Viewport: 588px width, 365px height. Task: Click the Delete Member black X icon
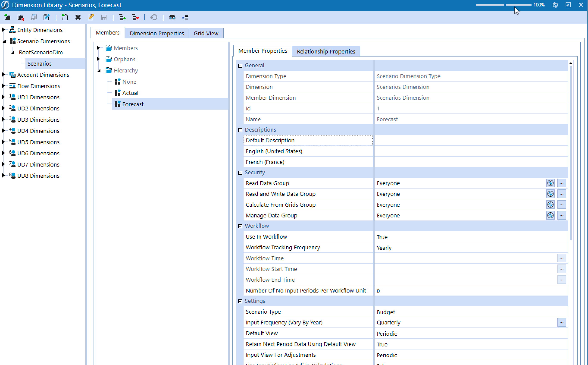[x=78, y=17]
